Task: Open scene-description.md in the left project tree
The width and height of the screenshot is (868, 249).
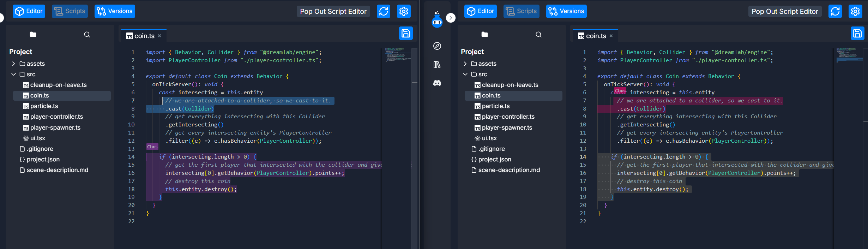Action: click(x=62, y=170)
